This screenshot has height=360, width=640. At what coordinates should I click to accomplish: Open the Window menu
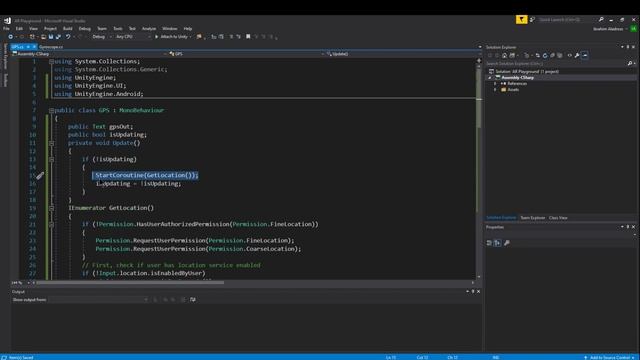point(169,29)
